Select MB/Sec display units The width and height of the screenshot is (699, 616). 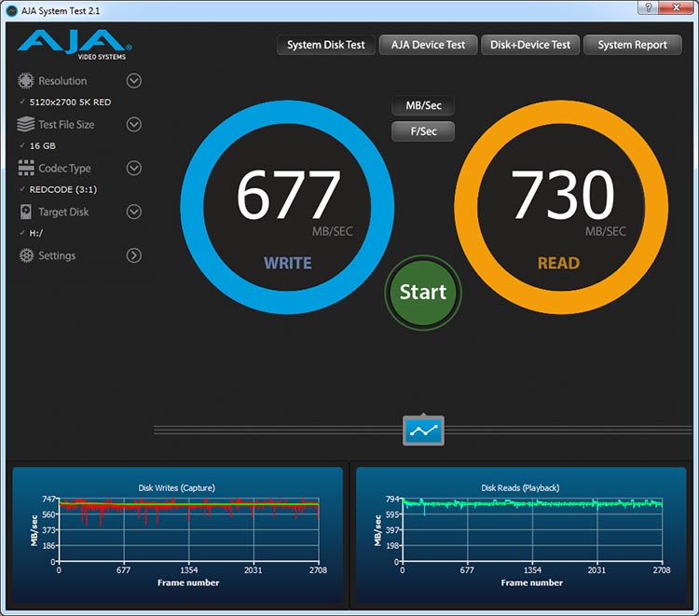(423, 105)
